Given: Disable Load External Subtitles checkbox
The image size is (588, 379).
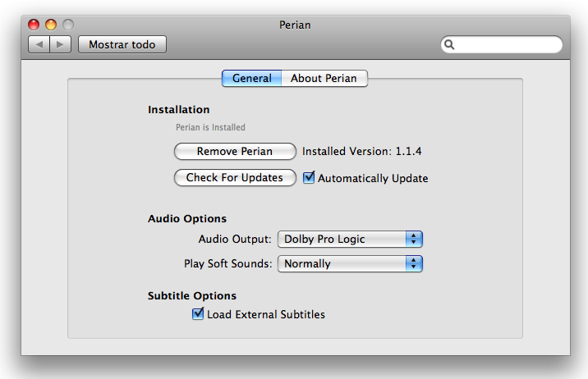Looking at the screenshot, I should coord(198,313).
